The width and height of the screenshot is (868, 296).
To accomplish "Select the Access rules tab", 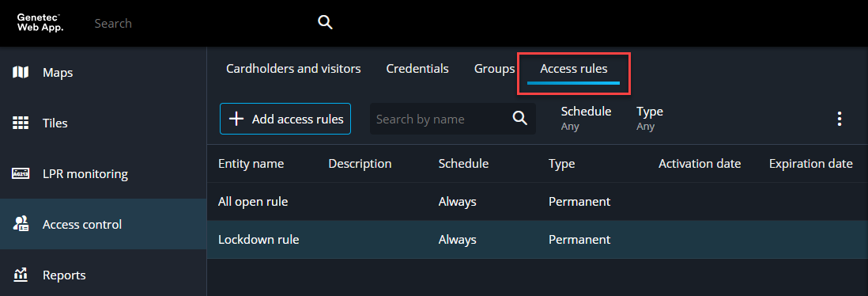I will tap(573, 70).
